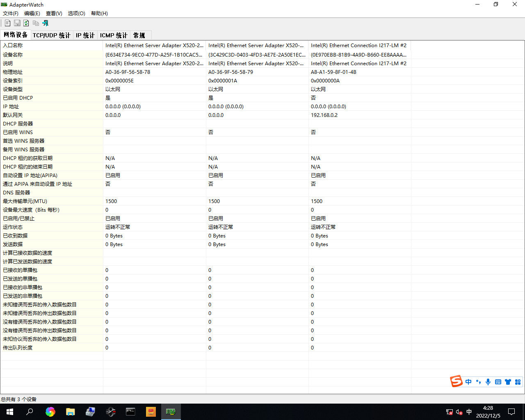The height and width of the screenshot is (420, 525).
Task: Select the 物理地址 row label
Action: (x=13, y=72)
